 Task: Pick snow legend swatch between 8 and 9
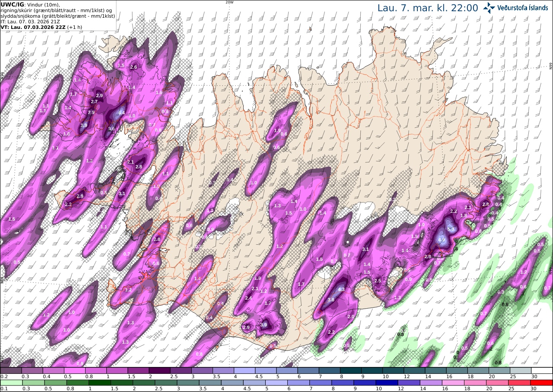350,370
